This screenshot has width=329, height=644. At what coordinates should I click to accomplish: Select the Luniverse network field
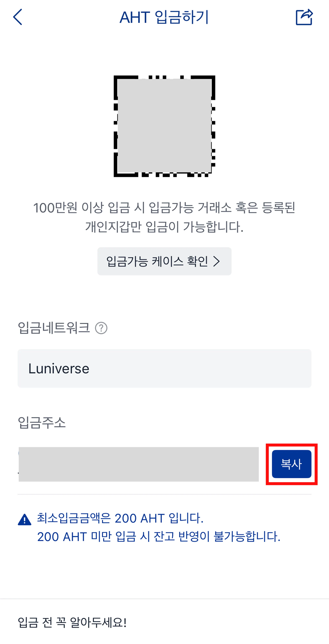(x=164, y=368)
